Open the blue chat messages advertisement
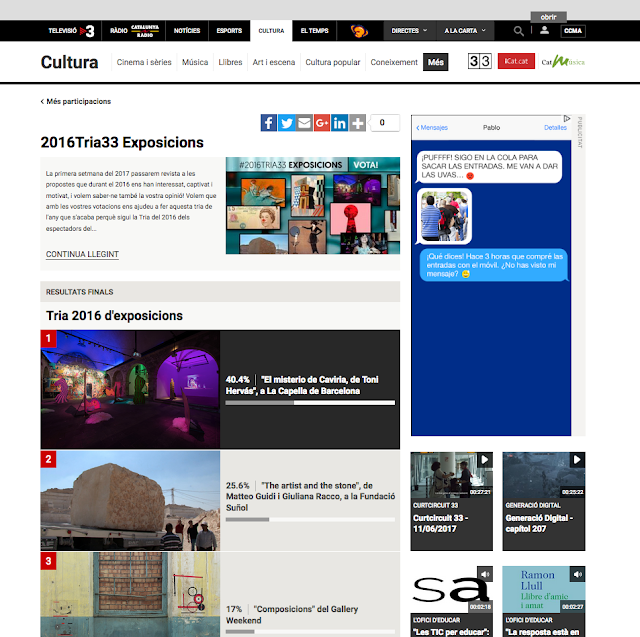Image resolution: width=640 pixels, height=637 pixels. [491, 275]
